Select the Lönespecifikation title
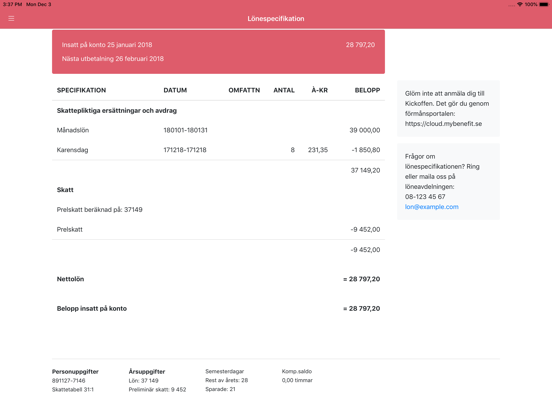 276,19
